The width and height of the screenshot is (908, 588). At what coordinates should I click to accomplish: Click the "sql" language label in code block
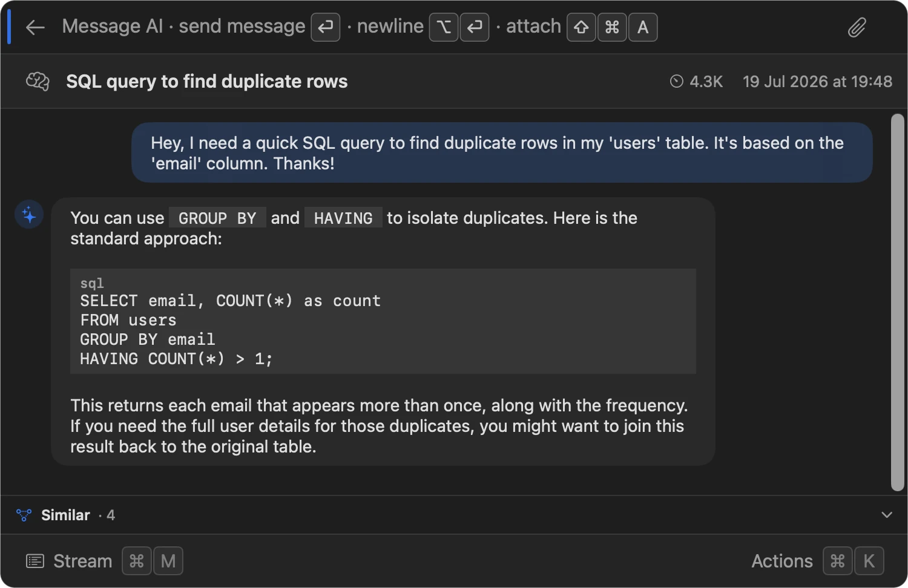pyautogui.click(x=92, y=283)
